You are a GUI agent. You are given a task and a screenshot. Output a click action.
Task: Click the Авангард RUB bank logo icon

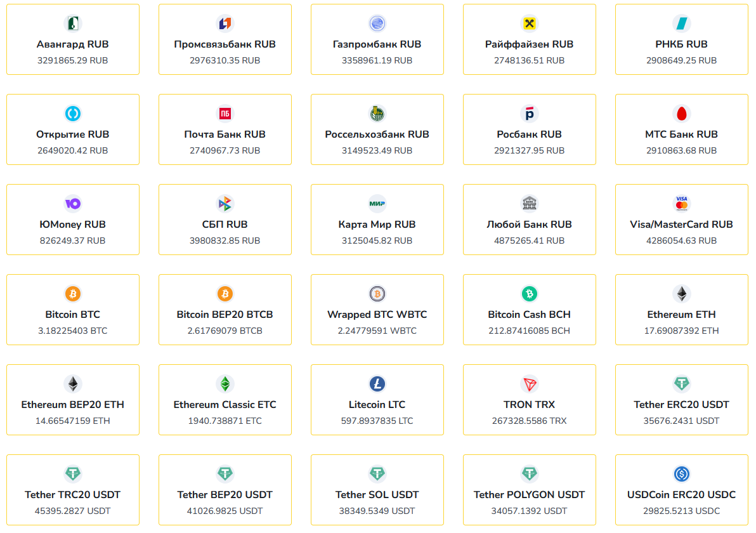pos(73,23)
